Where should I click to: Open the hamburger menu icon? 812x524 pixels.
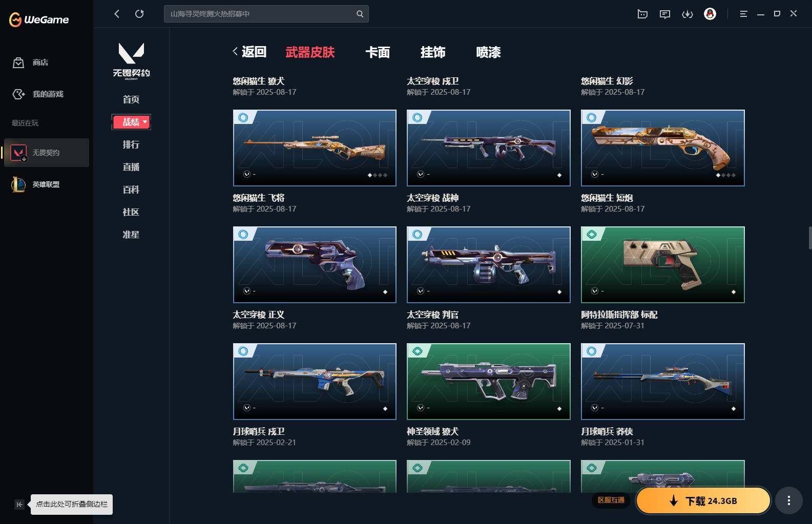click(x=743, y=14)
